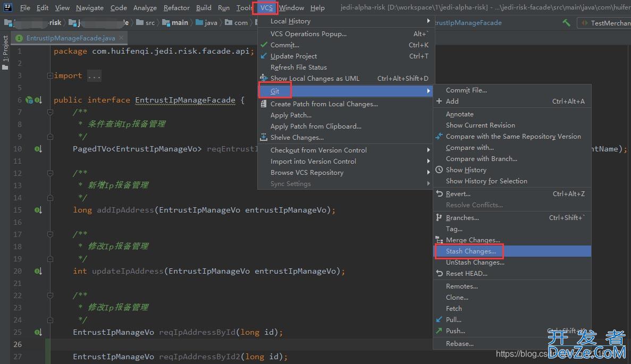
Task: Select Show History with clock icon
Action: pos(512,170)
